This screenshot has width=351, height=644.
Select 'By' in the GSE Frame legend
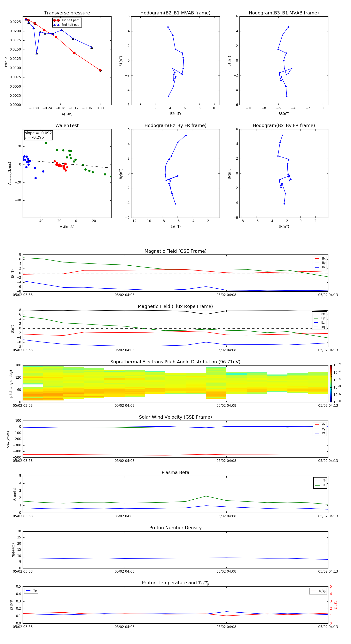pyautogui.click(x=320, y=263)
